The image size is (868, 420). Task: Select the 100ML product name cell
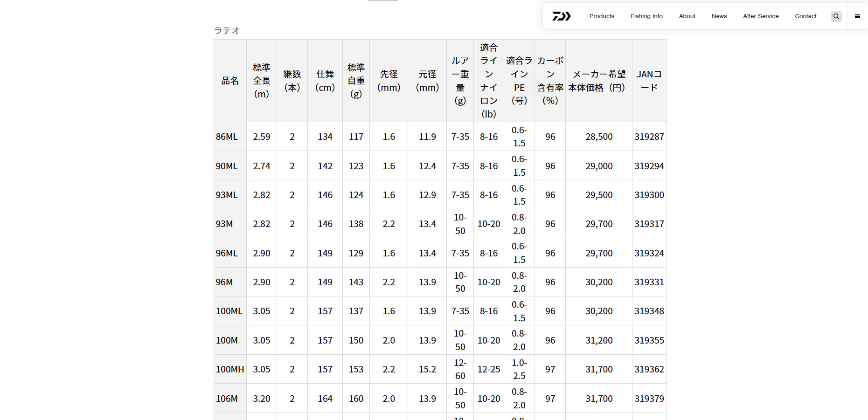230,311
